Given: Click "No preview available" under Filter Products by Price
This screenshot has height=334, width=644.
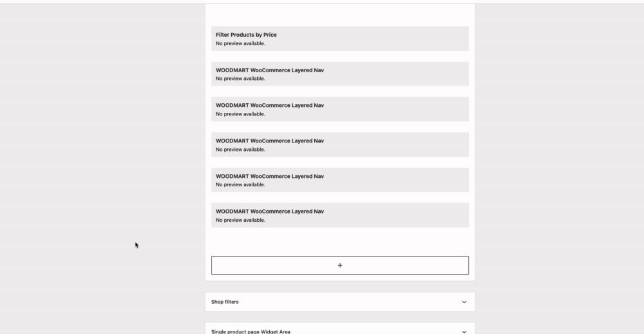Looking at the screenshot, I should click(240, 43).
